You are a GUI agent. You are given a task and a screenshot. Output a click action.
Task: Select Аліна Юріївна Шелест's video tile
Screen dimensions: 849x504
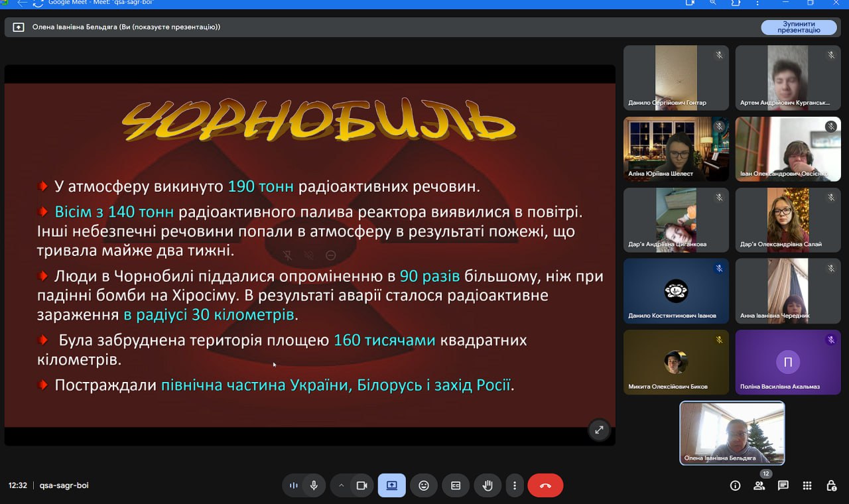676,149
